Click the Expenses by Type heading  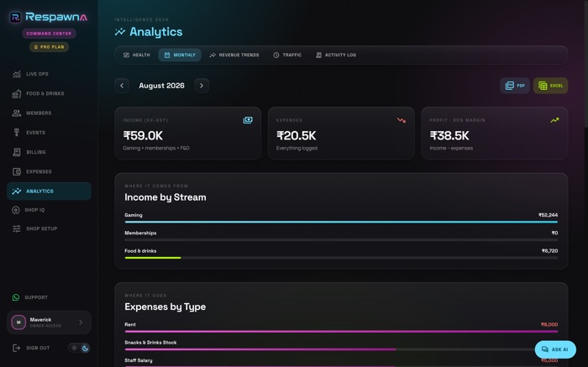tap(165, 307)
